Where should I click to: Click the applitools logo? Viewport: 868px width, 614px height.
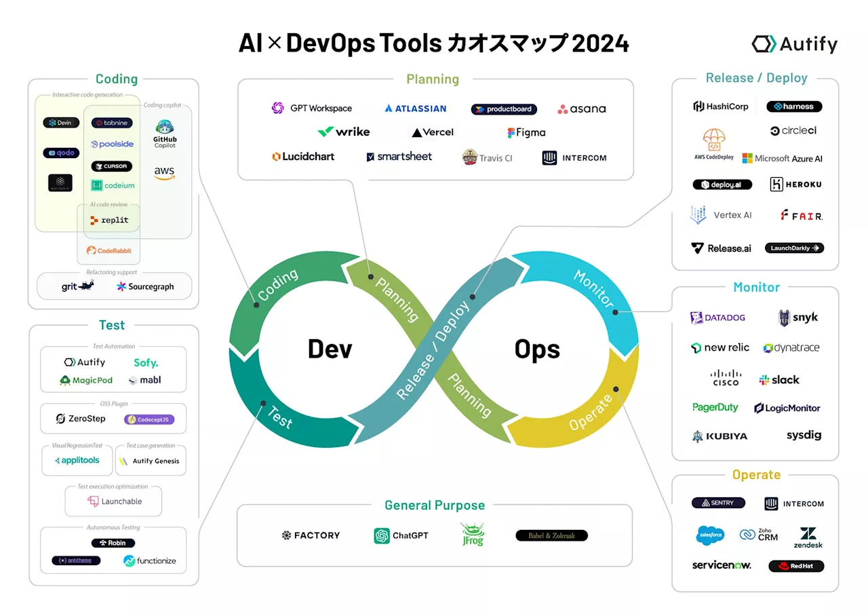click(77, 461)
